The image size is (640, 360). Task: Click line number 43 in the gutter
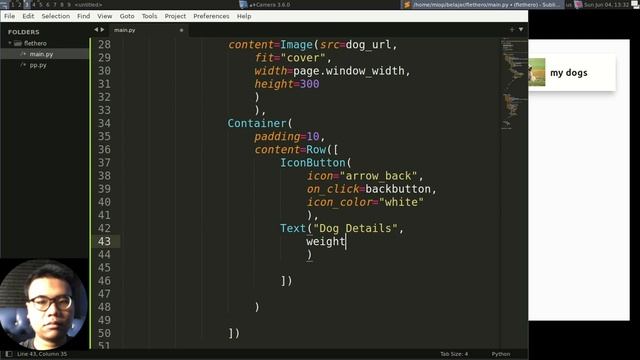104,241
